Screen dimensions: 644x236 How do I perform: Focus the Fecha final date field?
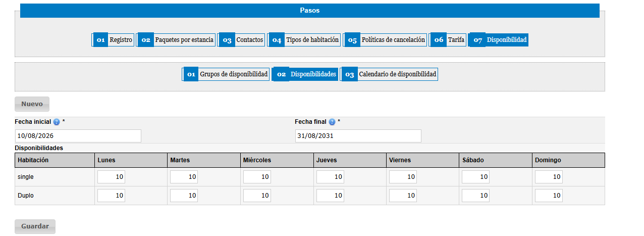[x=358, y=136]
